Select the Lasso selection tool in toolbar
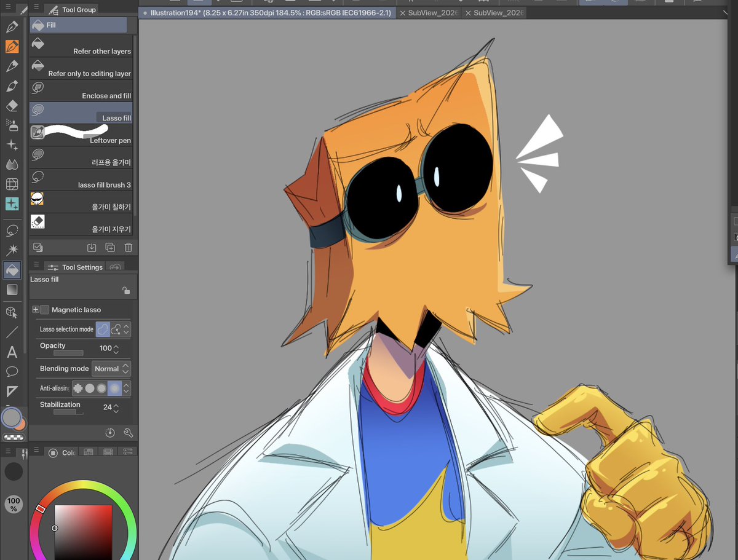Viewport: 738px width, 560px height. [12, 231]
